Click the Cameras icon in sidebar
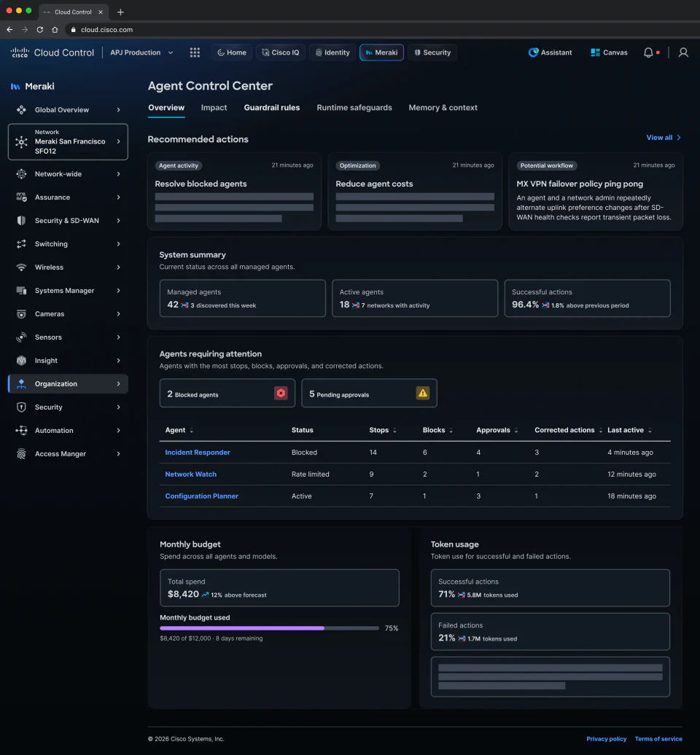 21,314
